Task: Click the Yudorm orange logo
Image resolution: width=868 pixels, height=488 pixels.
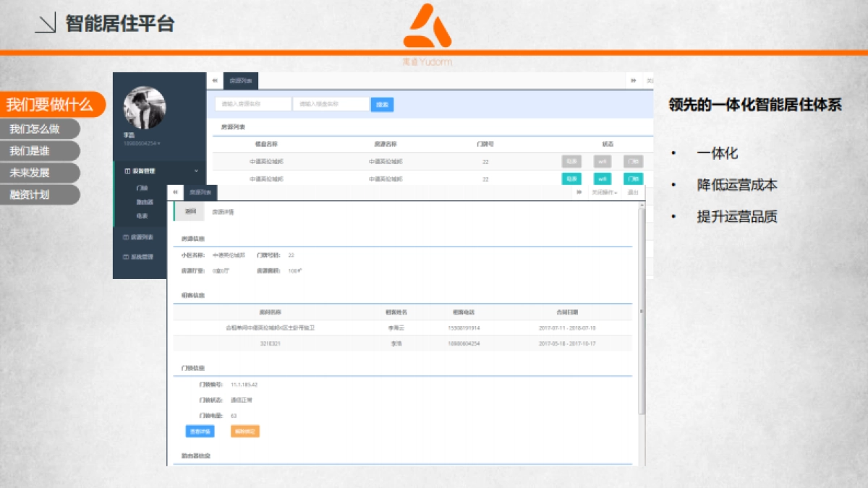Action: pyautogui.click(x=427, y=27)
